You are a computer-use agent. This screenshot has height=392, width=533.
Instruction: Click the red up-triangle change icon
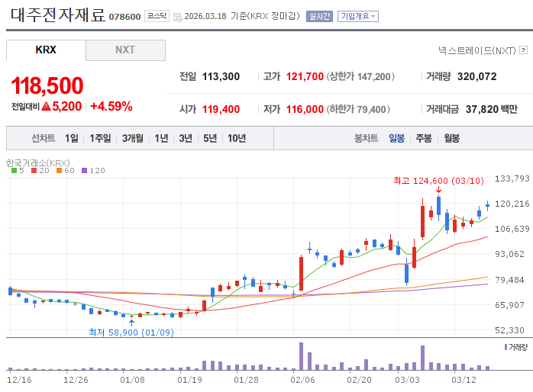click(46, 107)
